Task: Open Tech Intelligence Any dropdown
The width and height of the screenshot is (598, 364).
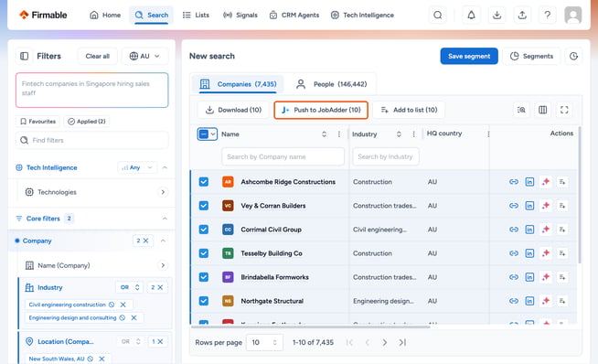Action: click(137, 167)
